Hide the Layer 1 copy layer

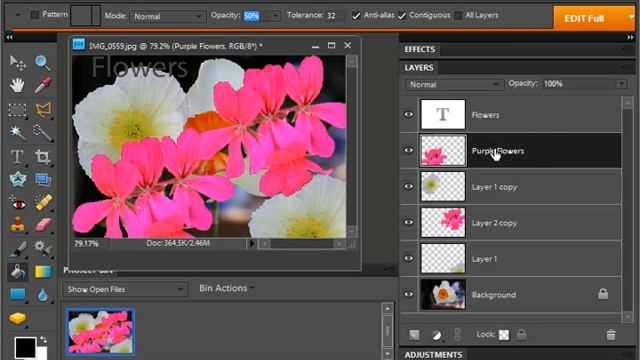pos(409,187)
